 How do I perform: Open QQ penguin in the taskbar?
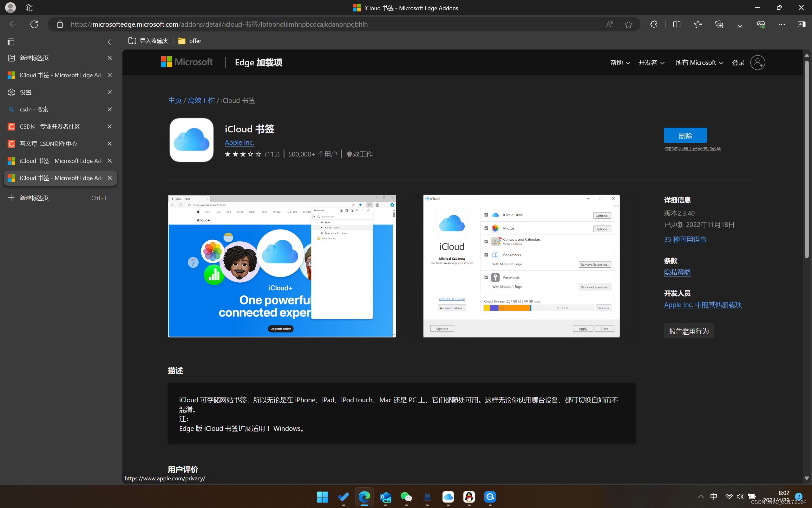click(x=469, y=497)
